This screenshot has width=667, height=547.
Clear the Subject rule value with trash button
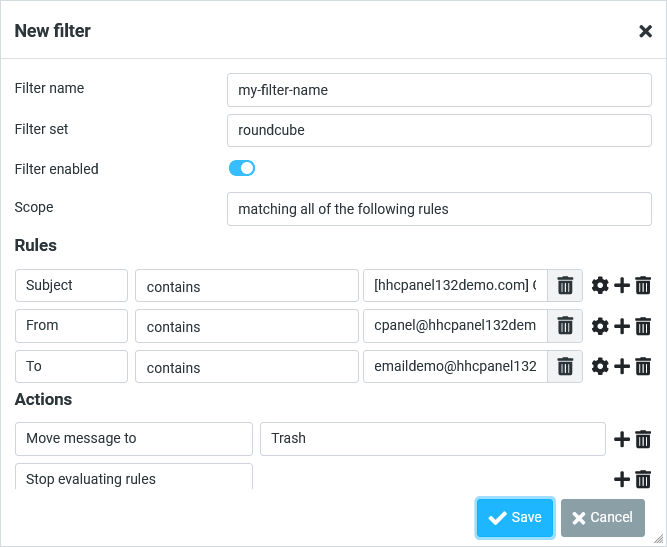tap(565, 286)
